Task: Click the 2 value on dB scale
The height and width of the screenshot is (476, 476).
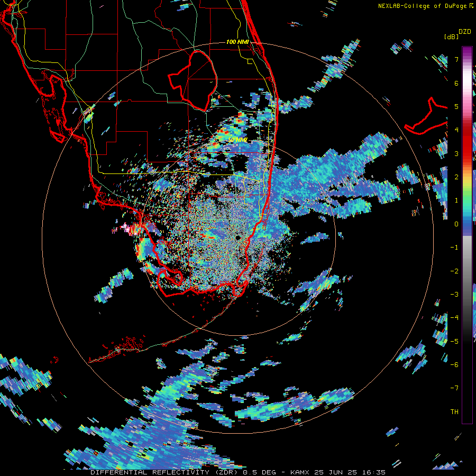Action: (456, 177)
